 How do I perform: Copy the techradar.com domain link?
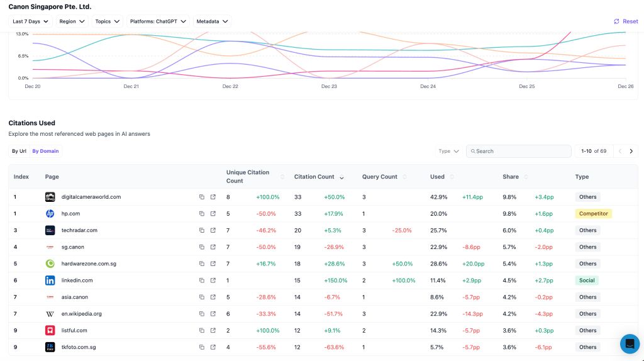202,230
